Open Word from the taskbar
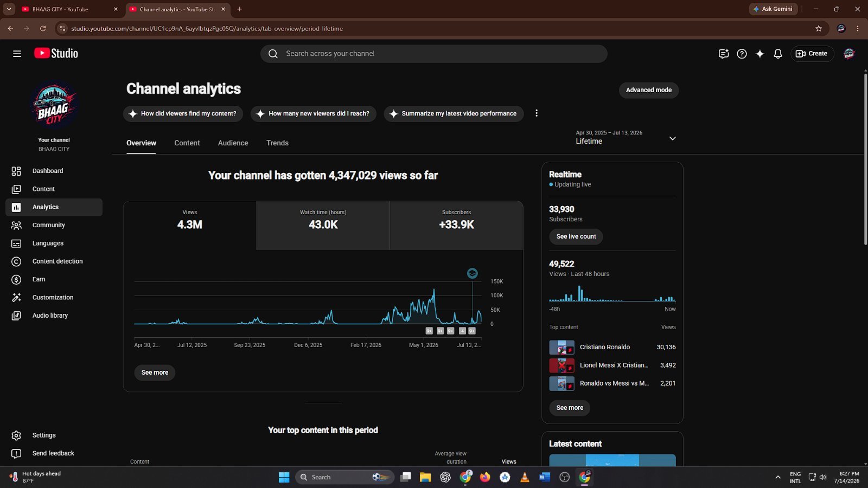 coord(545,477)
